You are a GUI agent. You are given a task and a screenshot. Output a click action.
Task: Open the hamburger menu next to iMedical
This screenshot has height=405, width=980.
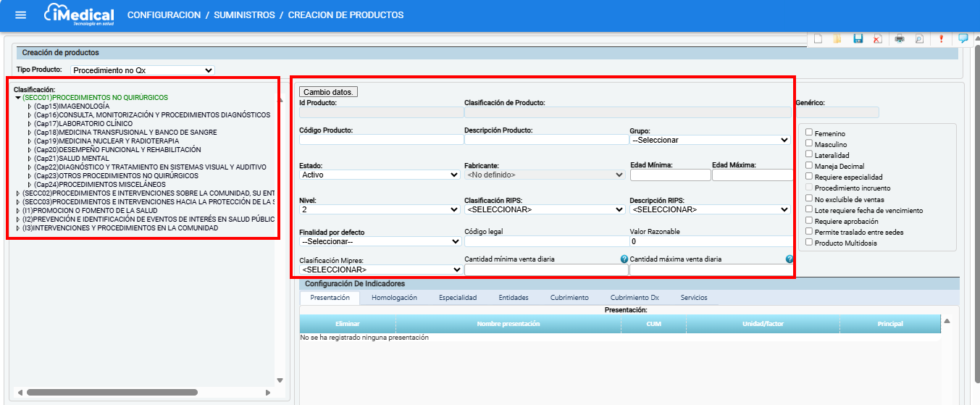[x=21, y=15]
